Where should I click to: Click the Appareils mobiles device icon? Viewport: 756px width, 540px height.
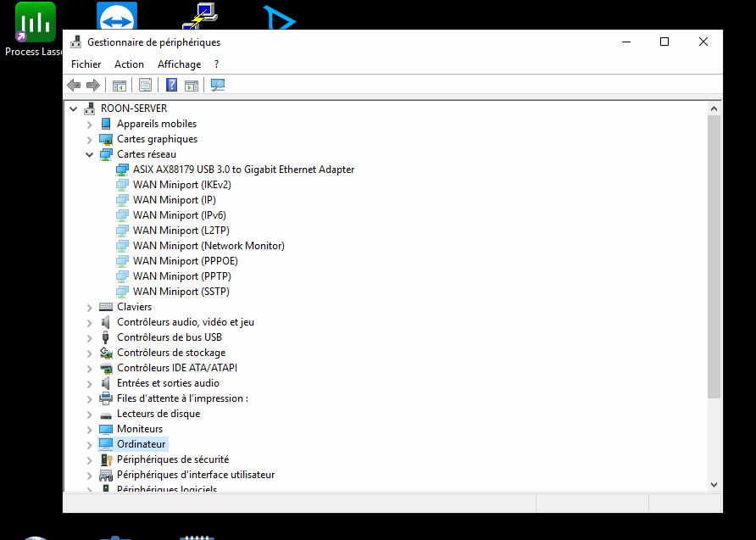click(106, 124)
